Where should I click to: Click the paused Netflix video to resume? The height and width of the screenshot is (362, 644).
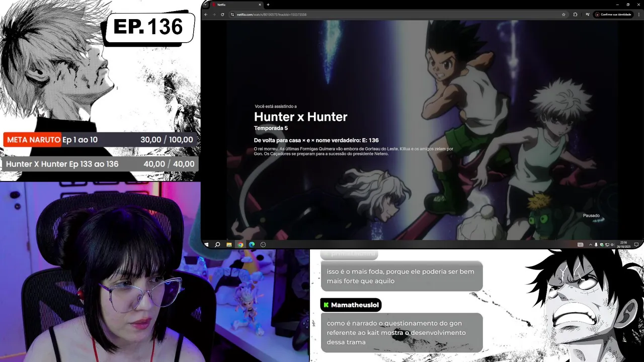[x=422, y=130]
